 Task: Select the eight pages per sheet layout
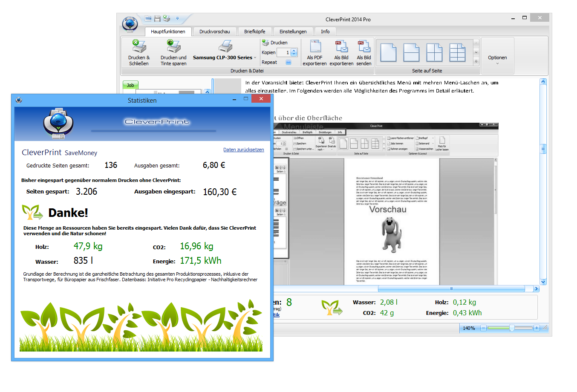pyautogui.click(x=457, y=53)
